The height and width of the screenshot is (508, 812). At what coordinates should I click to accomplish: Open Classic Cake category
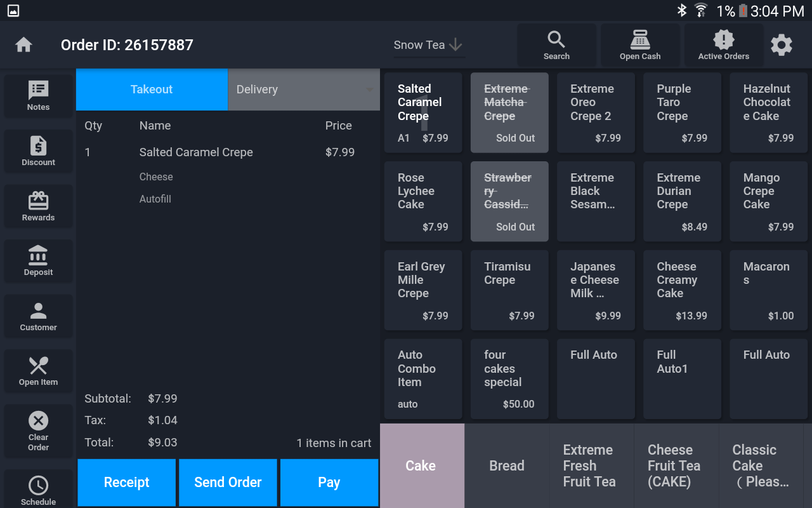[x=761, y=465]
